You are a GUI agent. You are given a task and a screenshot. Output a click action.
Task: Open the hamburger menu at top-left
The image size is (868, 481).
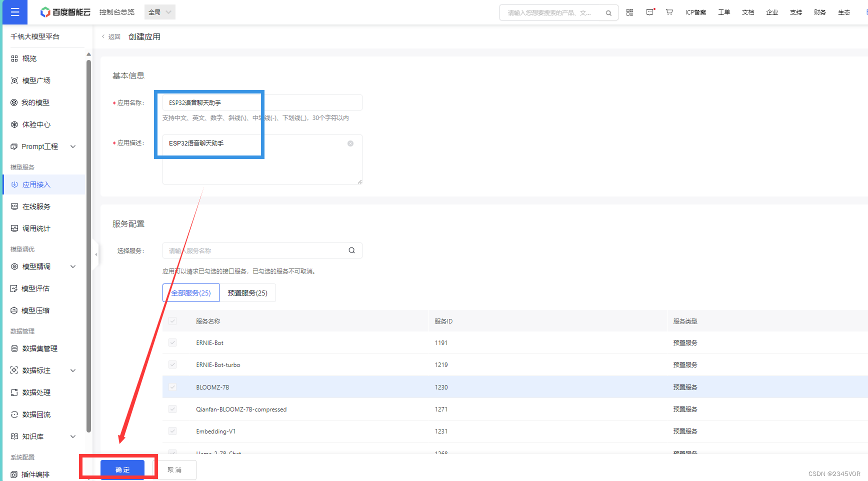coord(15,12)
